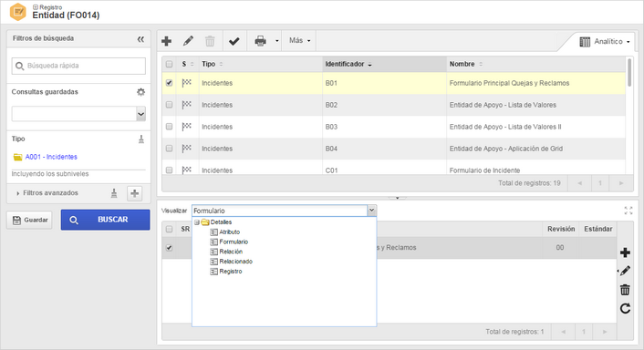
Task: Collapse search filters with double-chevron icon
Action: [140, 39]
